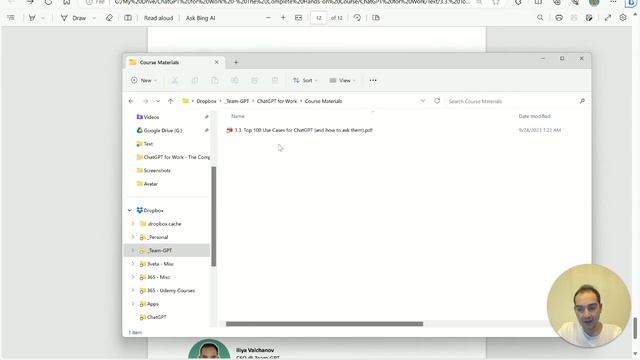The width and height of the screenshot is (640, 360).
Task: Print the PDF document
Action: tap(559, 18)
